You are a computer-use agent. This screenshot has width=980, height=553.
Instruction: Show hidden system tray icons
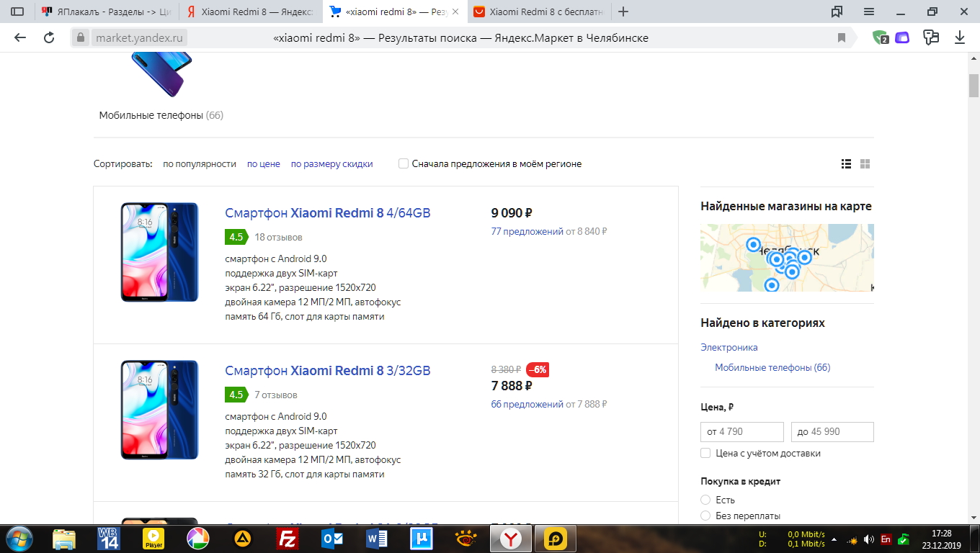pyautogui.click(x=834, y=539)
